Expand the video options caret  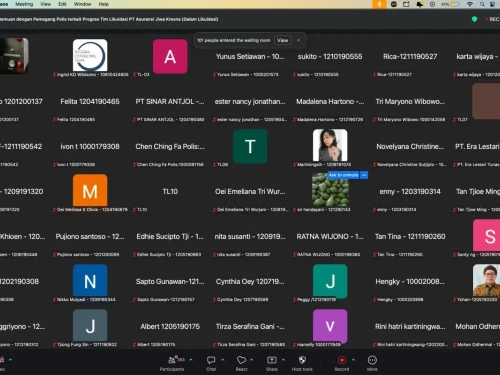click(10, 360)
